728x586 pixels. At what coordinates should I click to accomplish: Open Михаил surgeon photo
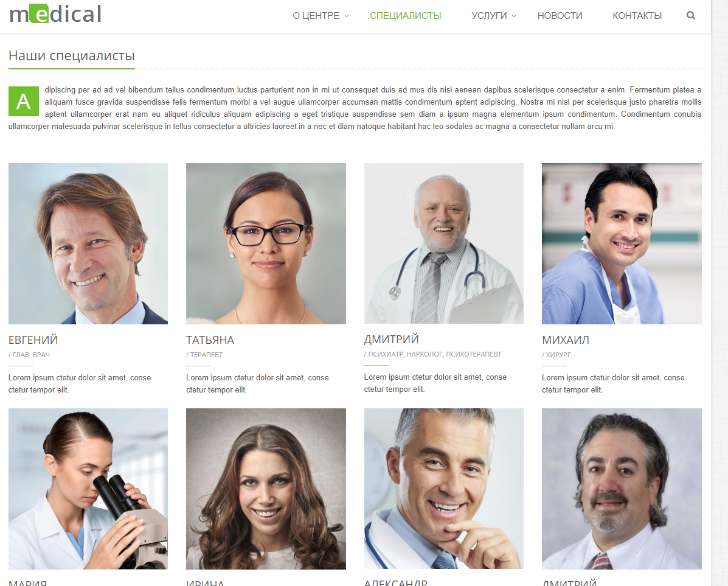coord(622,243)
